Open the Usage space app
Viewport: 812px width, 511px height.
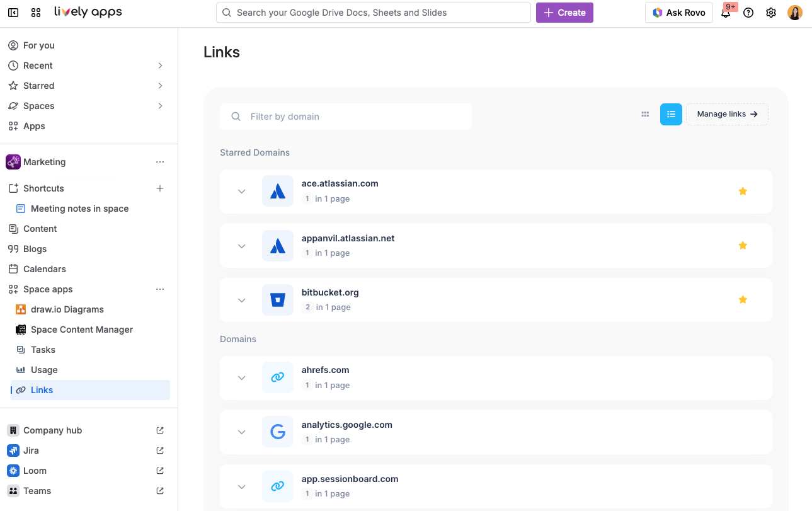point(44,369)
